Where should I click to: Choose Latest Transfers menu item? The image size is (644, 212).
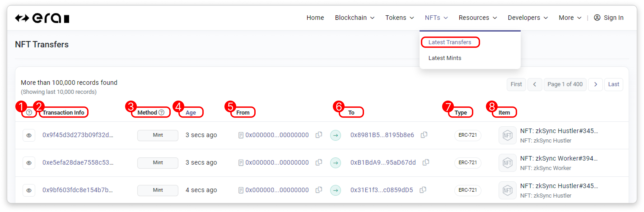coord(450,42)
